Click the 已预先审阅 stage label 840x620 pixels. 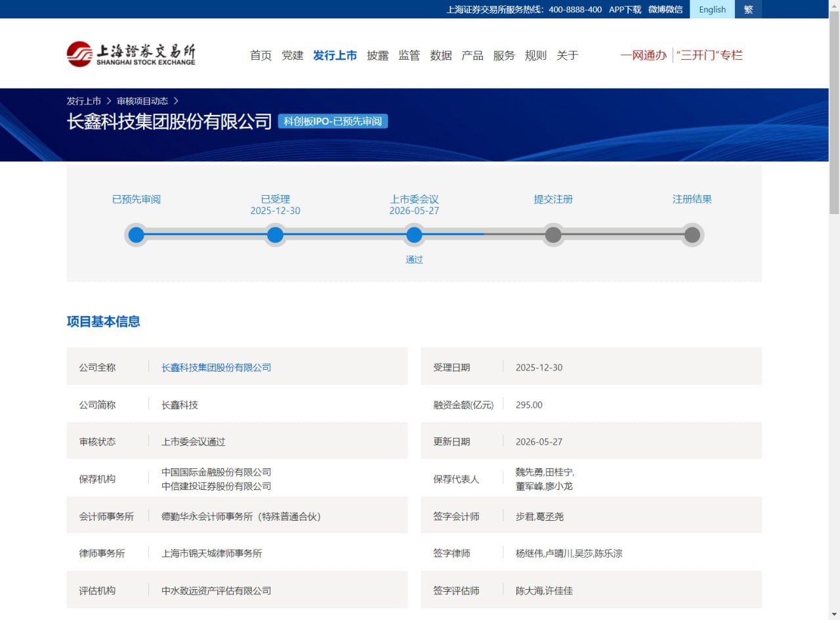tap(136, 199)
